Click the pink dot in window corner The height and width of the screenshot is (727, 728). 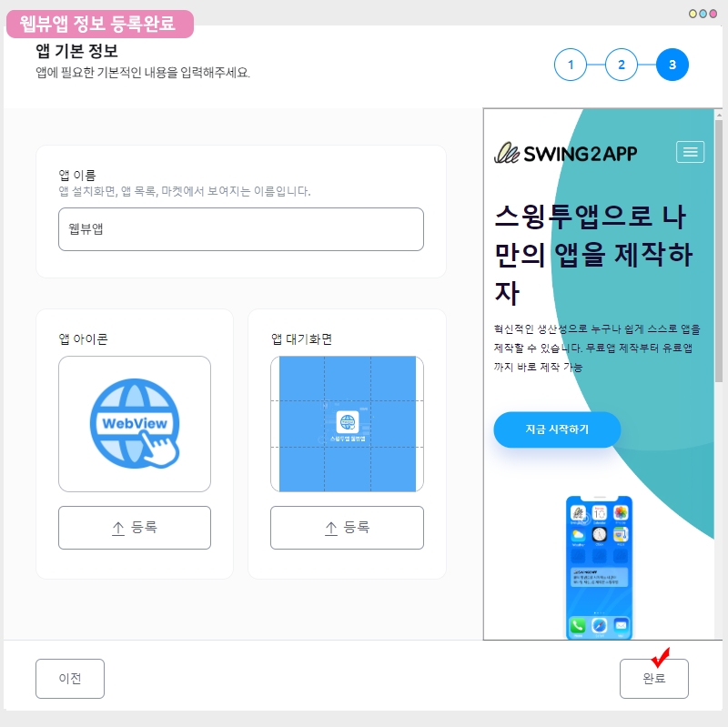pos(713,14)
